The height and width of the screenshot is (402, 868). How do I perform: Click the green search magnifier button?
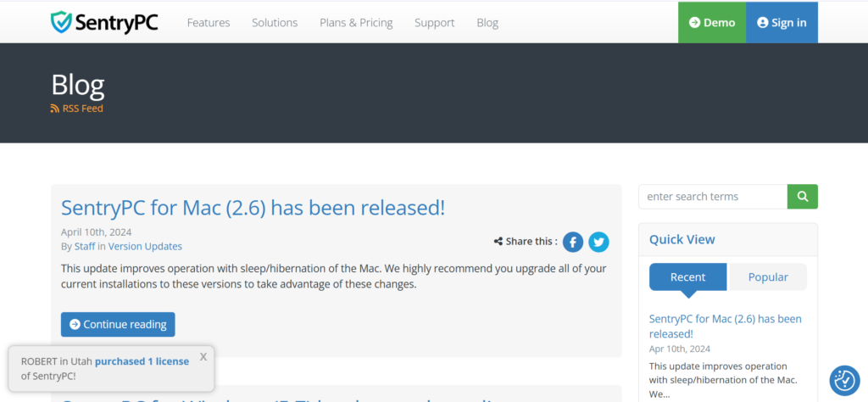pyautogui.click(x=803, y=197)
